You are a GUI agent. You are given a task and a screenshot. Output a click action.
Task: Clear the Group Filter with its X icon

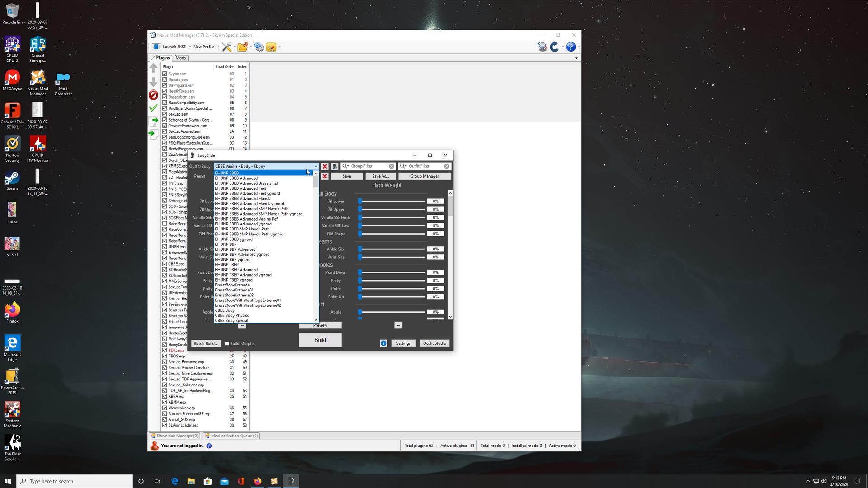[392, 166]
